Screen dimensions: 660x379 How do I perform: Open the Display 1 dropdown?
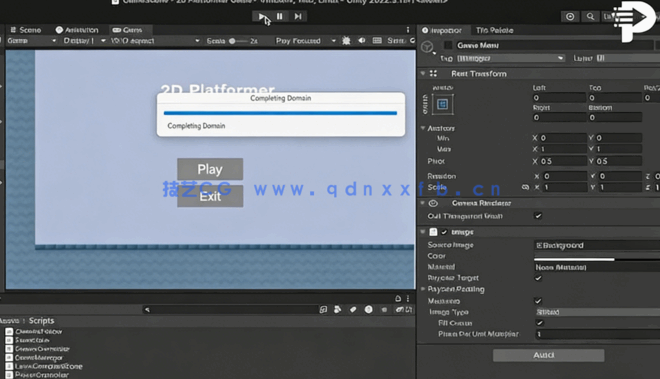pos(84,41)
